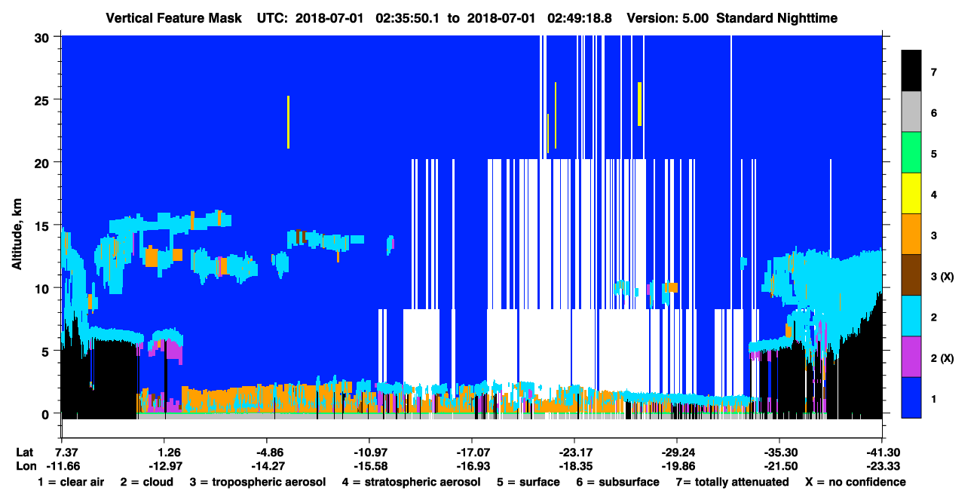
Task: Click the 'X = no confidence' legend entry
Action: pyautogui.click(x=855, y=482)
